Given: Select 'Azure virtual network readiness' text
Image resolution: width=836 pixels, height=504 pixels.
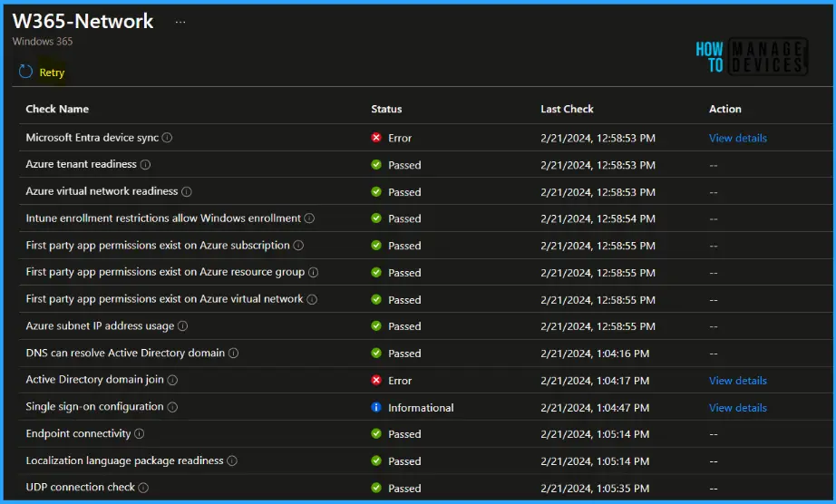Looking at the screenshot, I should point(102,191).
